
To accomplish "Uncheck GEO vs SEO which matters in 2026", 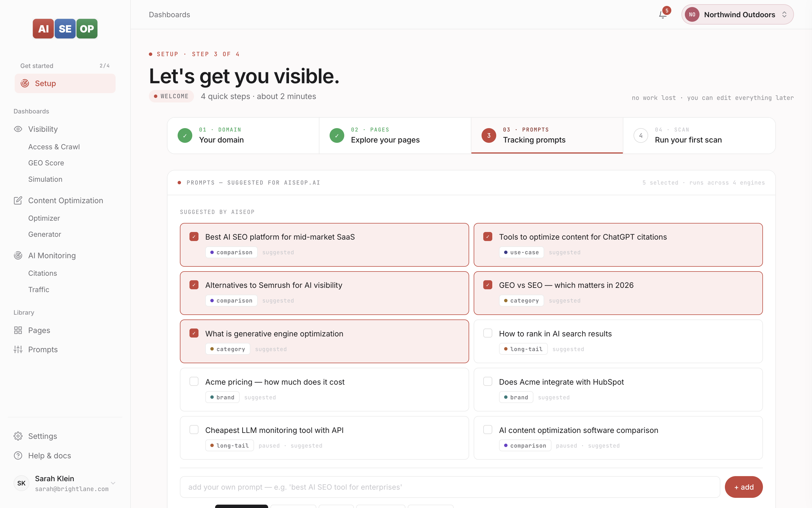I will coord(488,285).
